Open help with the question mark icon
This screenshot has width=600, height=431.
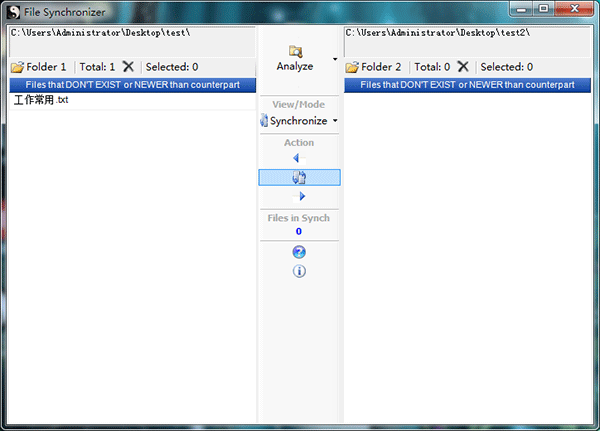click(299, 252)
